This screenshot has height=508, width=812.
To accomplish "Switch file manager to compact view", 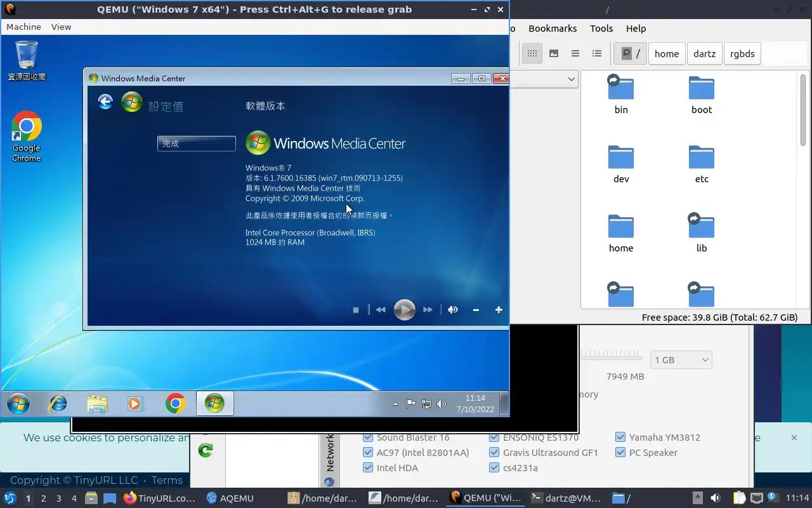I will (x=575, y=53).
